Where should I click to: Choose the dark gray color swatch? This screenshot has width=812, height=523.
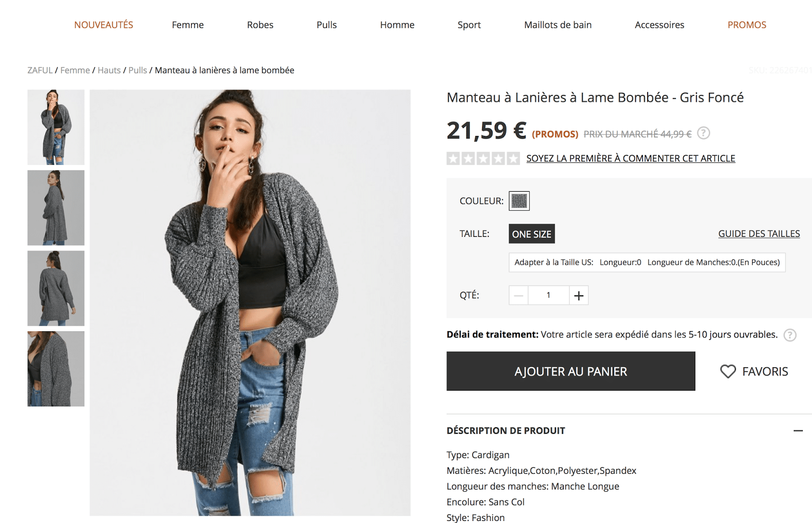coord(519,201)
